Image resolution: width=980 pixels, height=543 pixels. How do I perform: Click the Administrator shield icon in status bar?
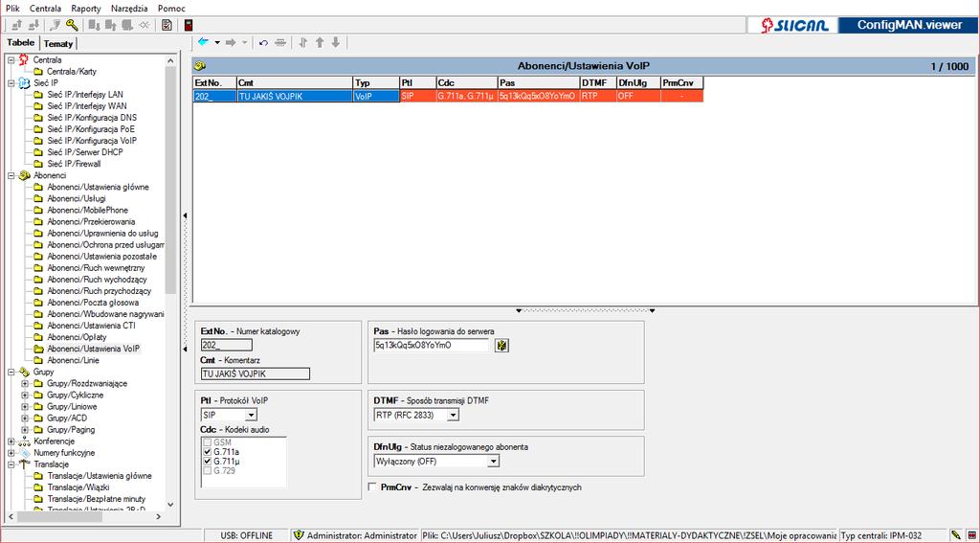299,535
